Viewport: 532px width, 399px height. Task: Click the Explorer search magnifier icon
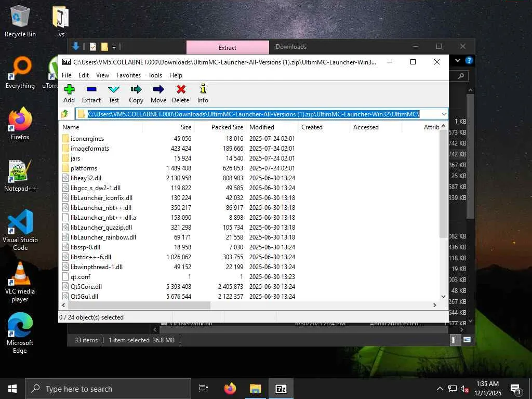point(461,76)
